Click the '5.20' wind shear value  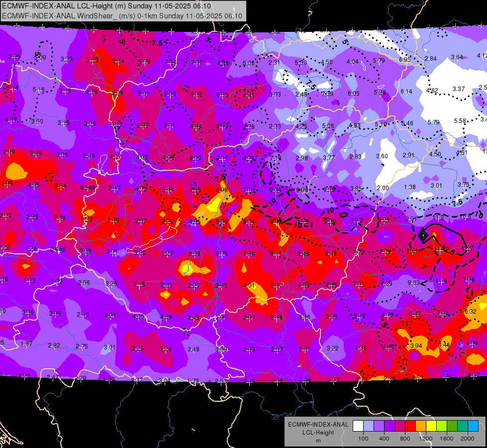point(221,222)
